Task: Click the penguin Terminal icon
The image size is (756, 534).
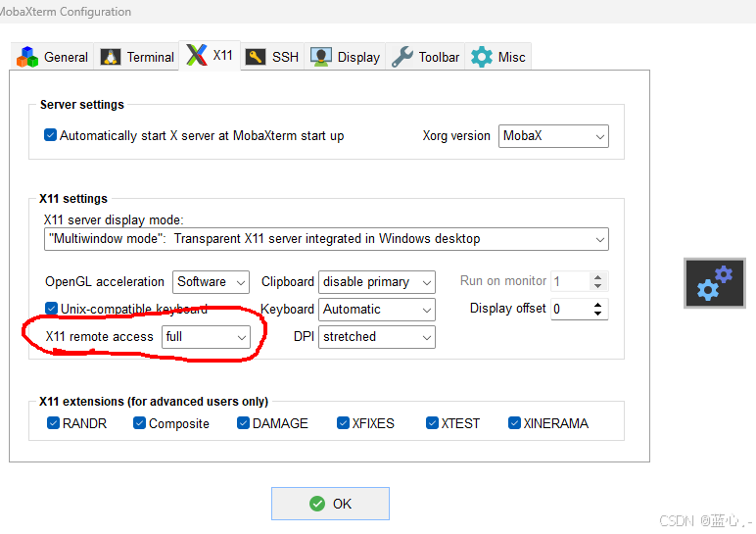Action: pos(111,57)
